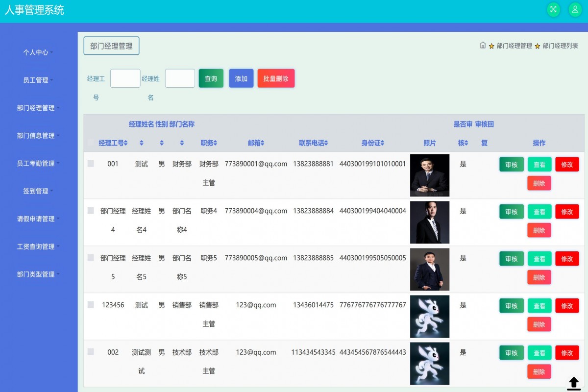This screenshot has width=588, height=392.
Task: Check the row checkbox for 经理工号 001
Action: pyautogui.click(x=91, y=164)
